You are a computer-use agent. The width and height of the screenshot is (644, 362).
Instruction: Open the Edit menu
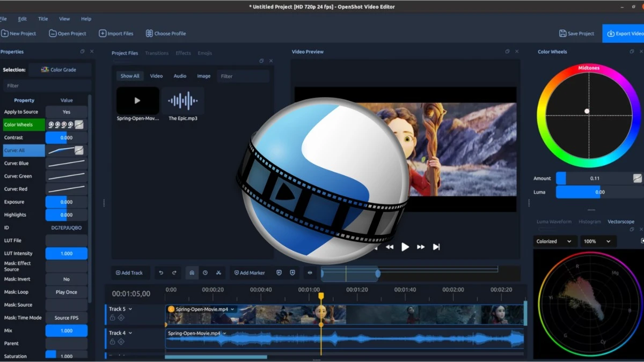pyautogui.click(x=22, y=19)
